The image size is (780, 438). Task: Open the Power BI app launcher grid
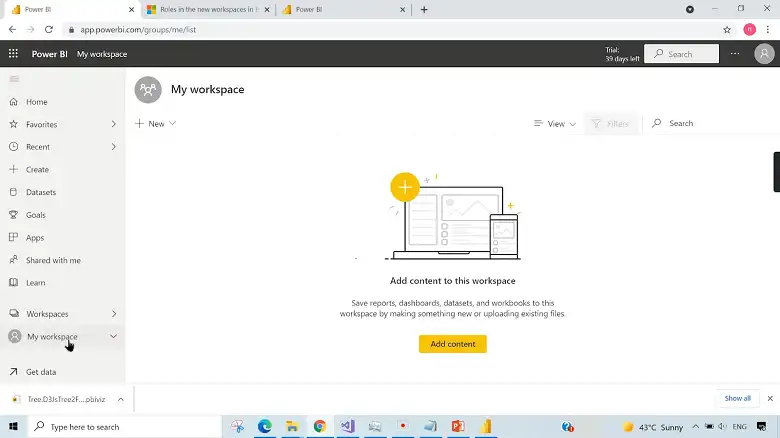pyautogui.click(x=13, y=54)
